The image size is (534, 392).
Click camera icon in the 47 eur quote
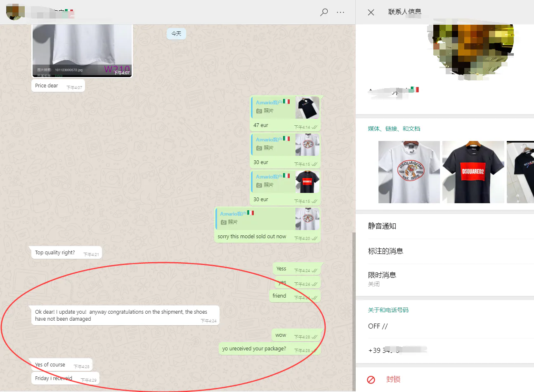tap(259, 111)
